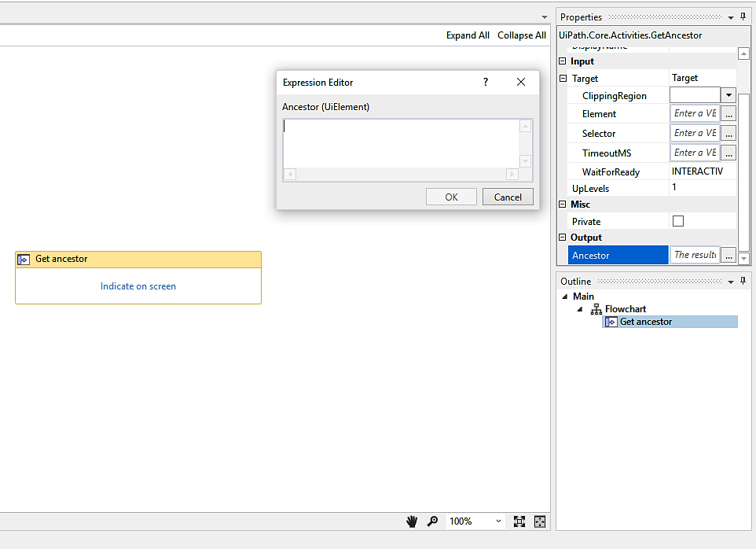Open the Properties panel options dropdown
The height and width of the screenshot is (549, 756).
pyautogui.click(x=730, y=17)
